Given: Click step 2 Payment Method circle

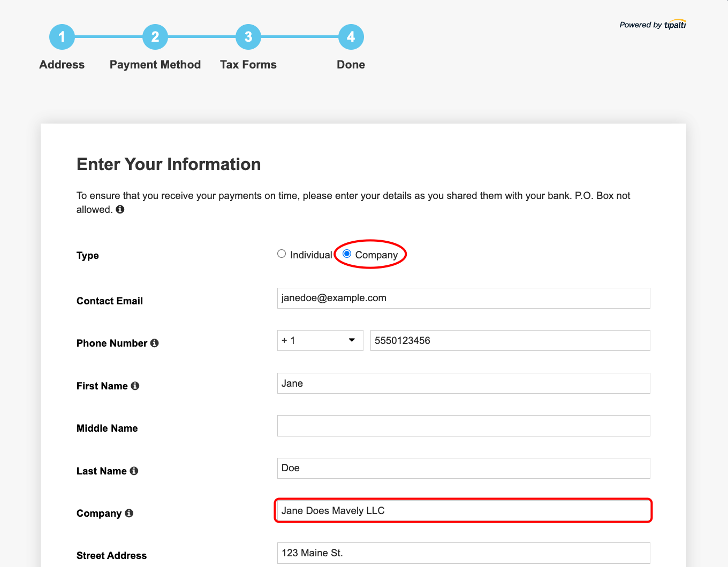Looking at the screenshot, I should [155, 37].
